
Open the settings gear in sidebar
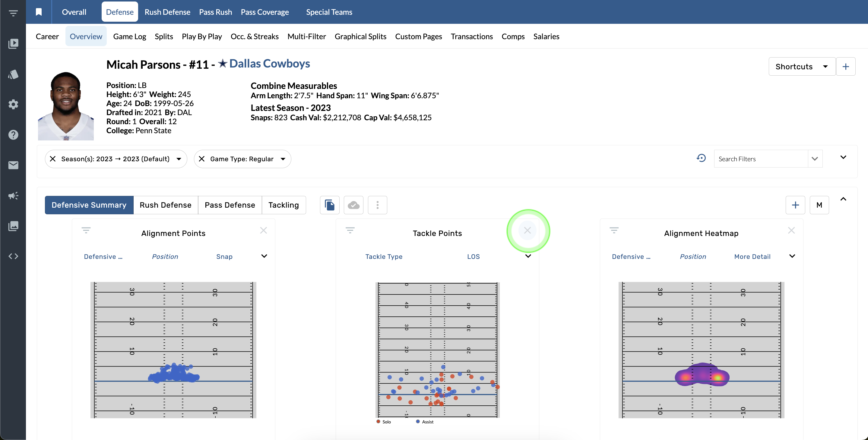[13, 104]
